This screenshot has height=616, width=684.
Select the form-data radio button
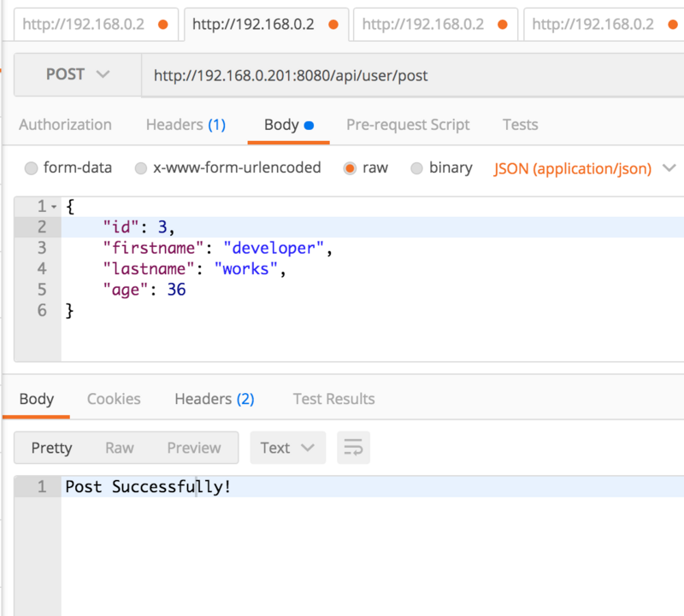tap(31, 168)
